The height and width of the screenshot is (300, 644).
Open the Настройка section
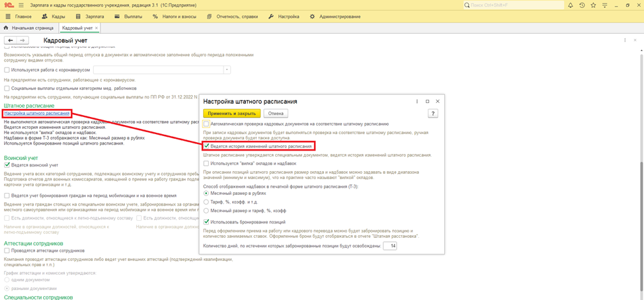pyautogui.click(x=284, y=17)
